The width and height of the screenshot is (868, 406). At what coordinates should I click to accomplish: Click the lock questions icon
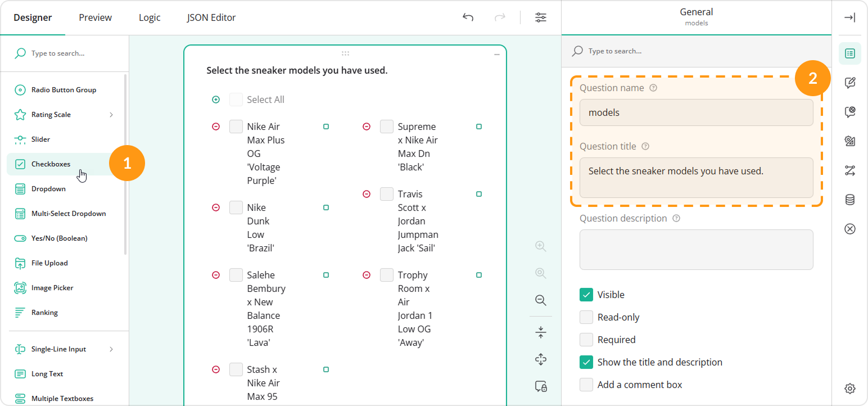point(541,386)
